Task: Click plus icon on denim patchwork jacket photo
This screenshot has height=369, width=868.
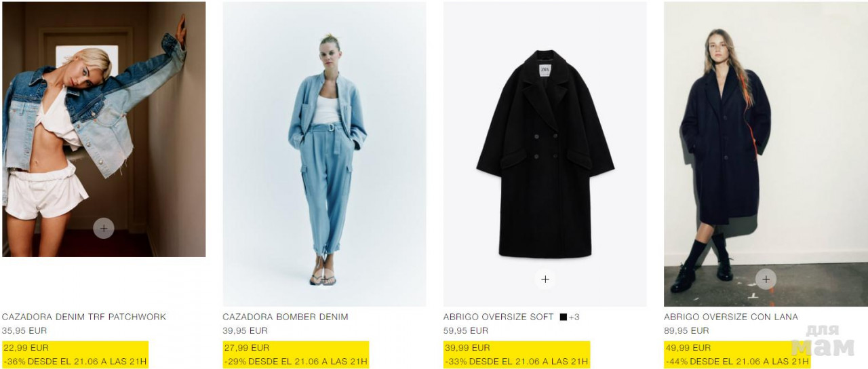Action: 104,229
